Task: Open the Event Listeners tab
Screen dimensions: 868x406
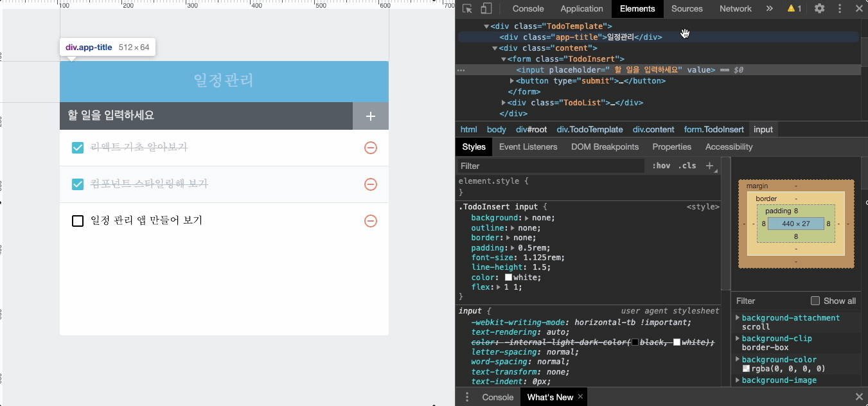Action: (529, 146)
